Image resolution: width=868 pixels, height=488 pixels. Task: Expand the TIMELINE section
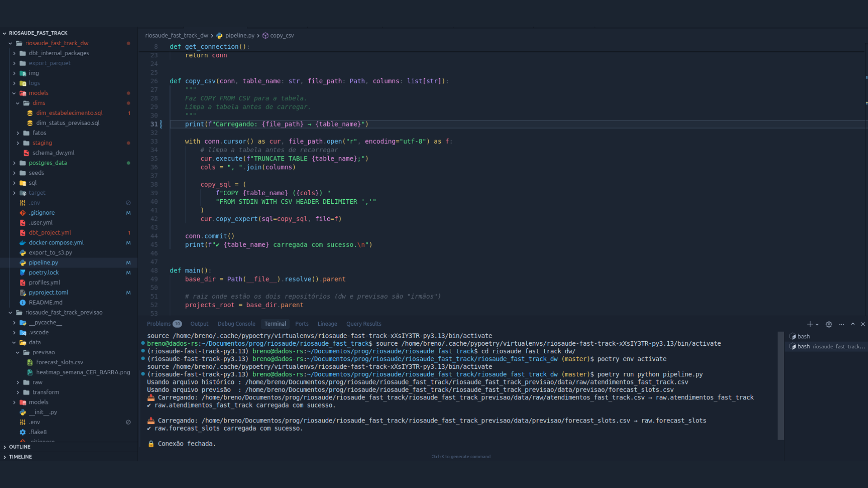point(20,456)
